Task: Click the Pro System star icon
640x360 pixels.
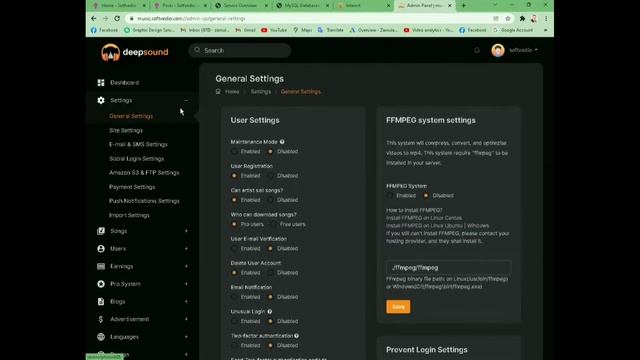Action: click(x=101, y=284)
